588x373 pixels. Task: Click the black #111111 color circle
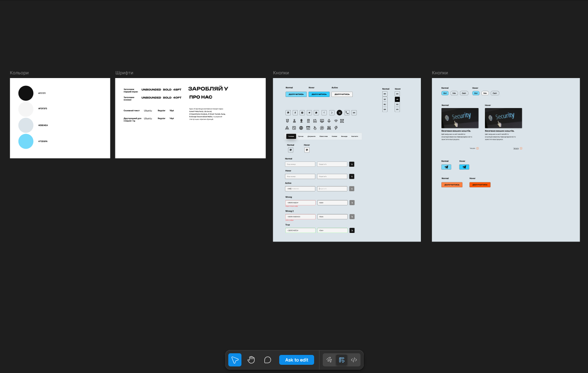(26, 93)
